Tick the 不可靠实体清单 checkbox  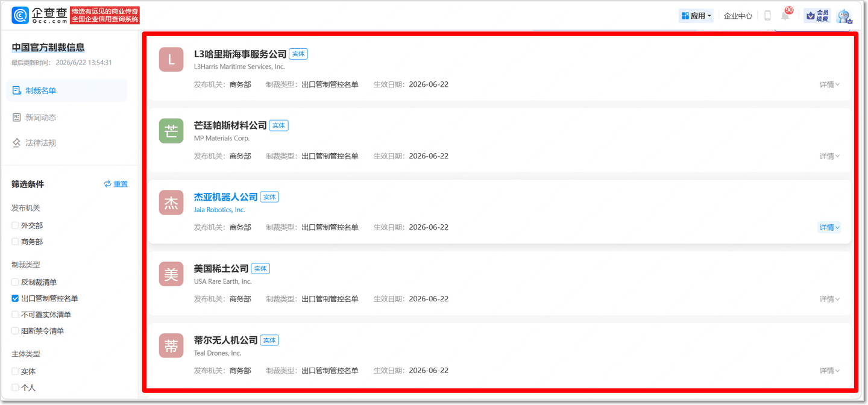[x=15, y=315]
